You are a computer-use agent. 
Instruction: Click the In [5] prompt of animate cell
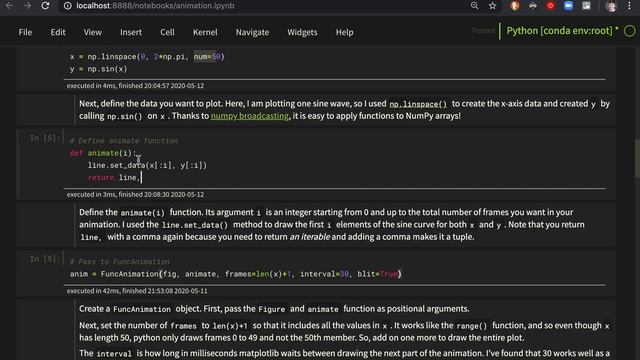[x=46, y=138]
